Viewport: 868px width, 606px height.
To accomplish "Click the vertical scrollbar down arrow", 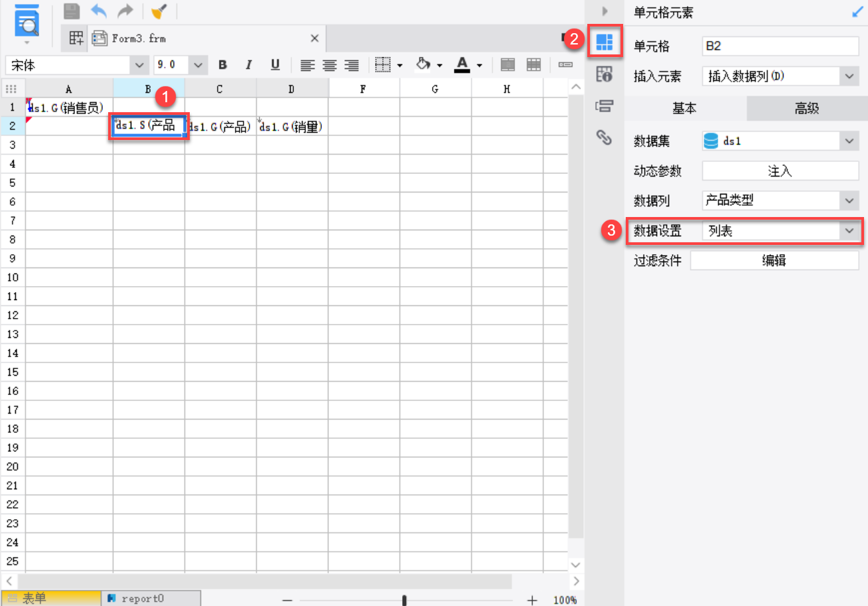I will (x=575, y=564).
